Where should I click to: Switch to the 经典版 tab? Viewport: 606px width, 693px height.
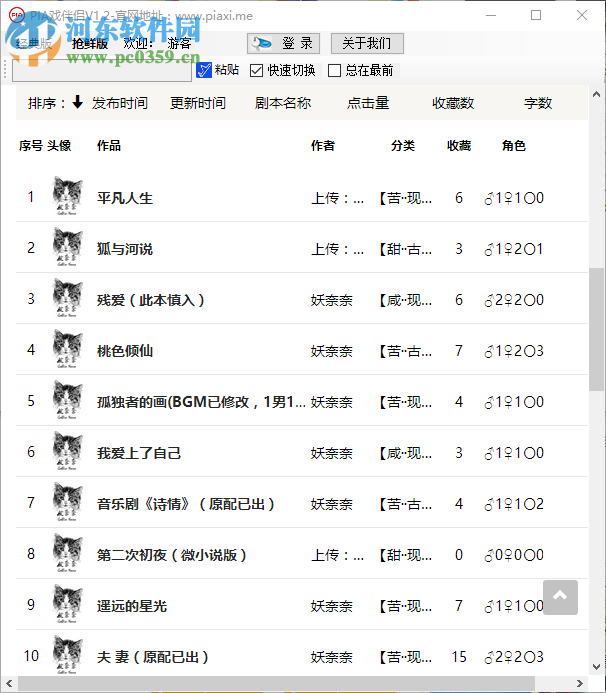34,43
